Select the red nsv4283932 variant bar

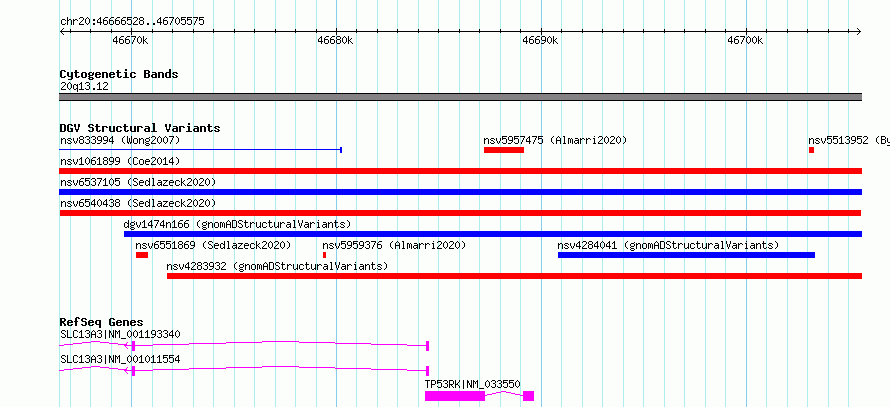pyautogui.click(x=514, y=276)
